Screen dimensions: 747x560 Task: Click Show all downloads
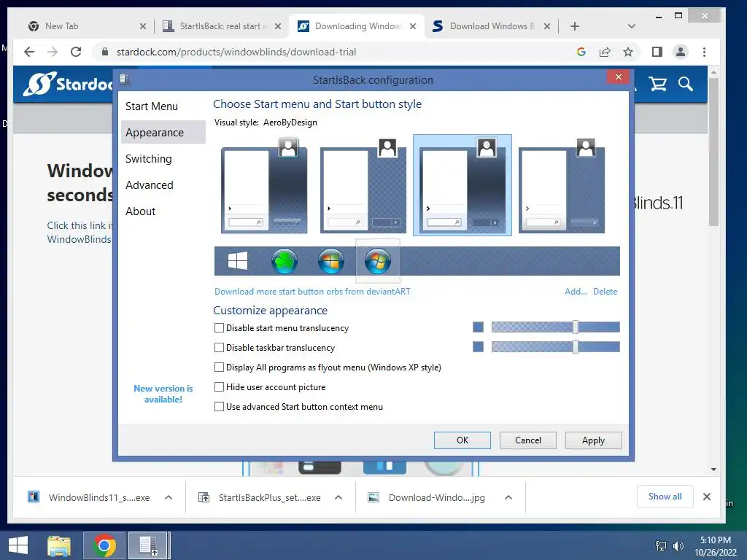[665, 497]
